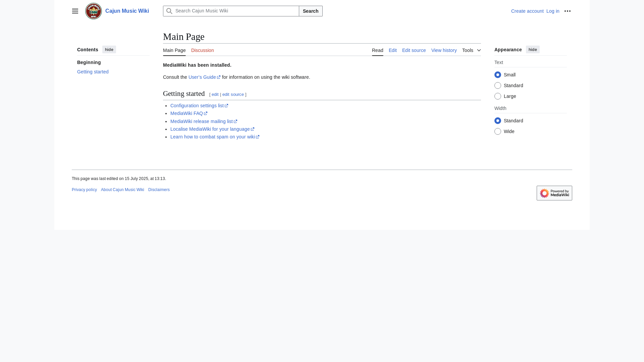Click Getting started edit source link
Viewport: 644px width, 362px height.
(x=233, y=95)
